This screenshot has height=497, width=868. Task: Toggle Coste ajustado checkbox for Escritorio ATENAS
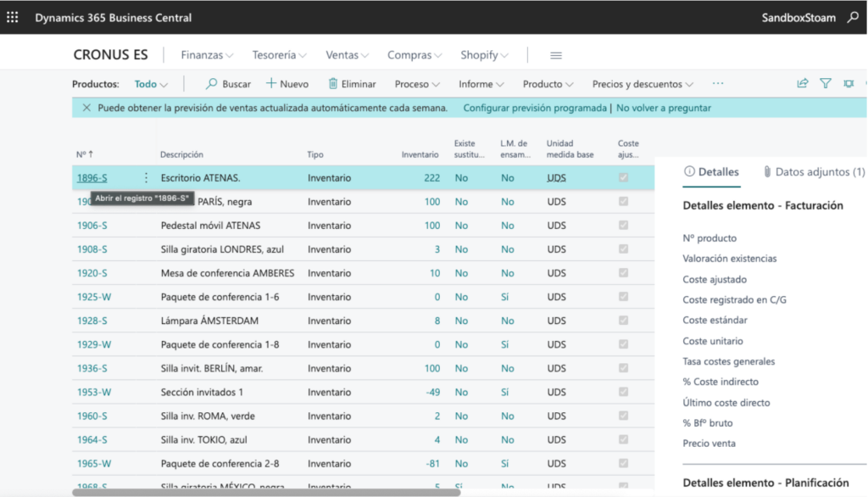coord(623,177)
